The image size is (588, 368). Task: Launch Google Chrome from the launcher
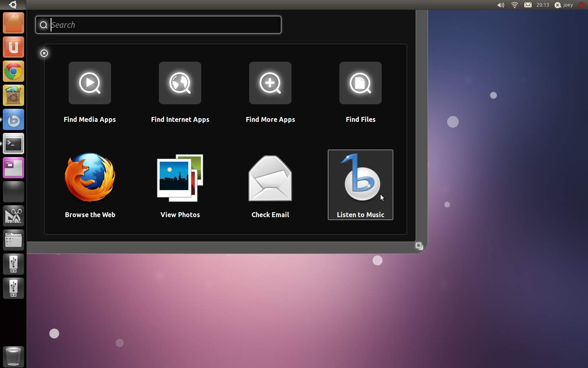pos(13,72)
